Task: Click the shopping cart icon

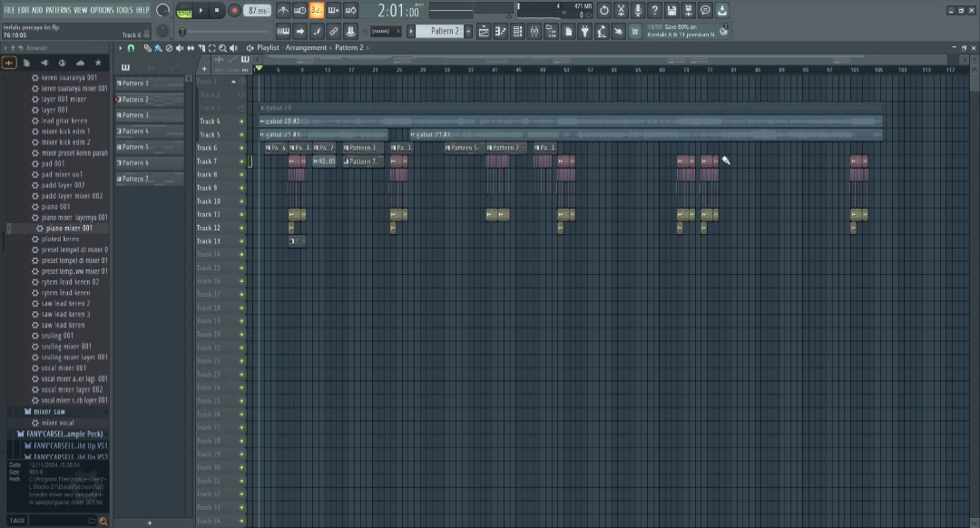Action: [x=635, y=31]
